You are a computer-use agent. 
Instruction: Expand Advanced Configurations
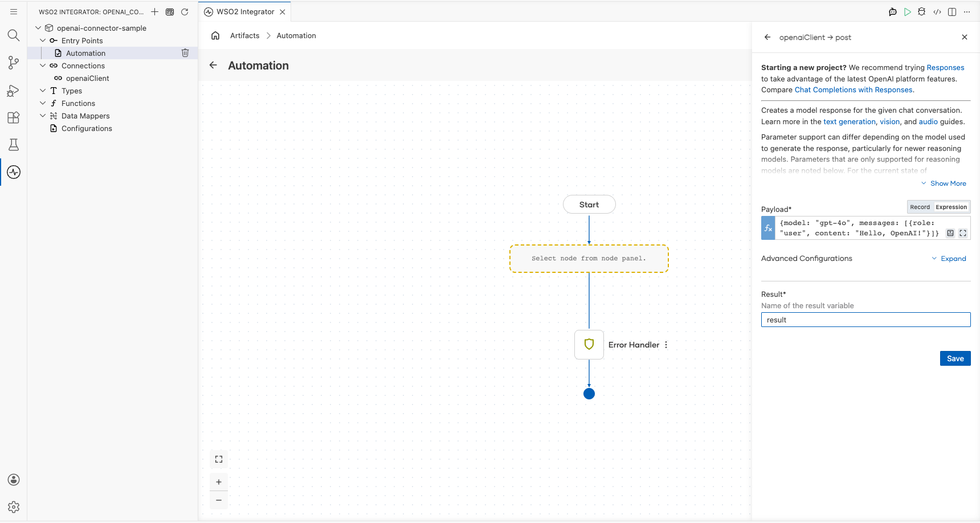click(x=949, y=259)
